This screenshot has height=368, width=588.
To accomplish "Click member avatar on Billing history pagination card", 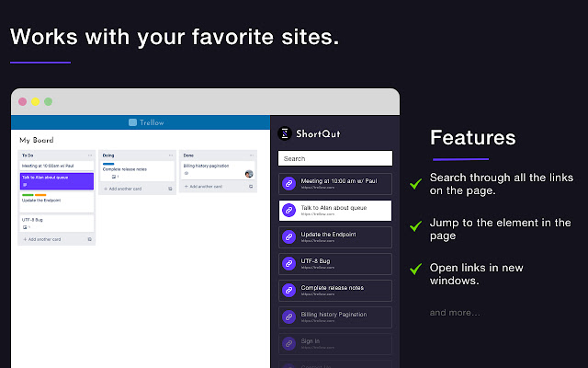I will click(249, 173).
